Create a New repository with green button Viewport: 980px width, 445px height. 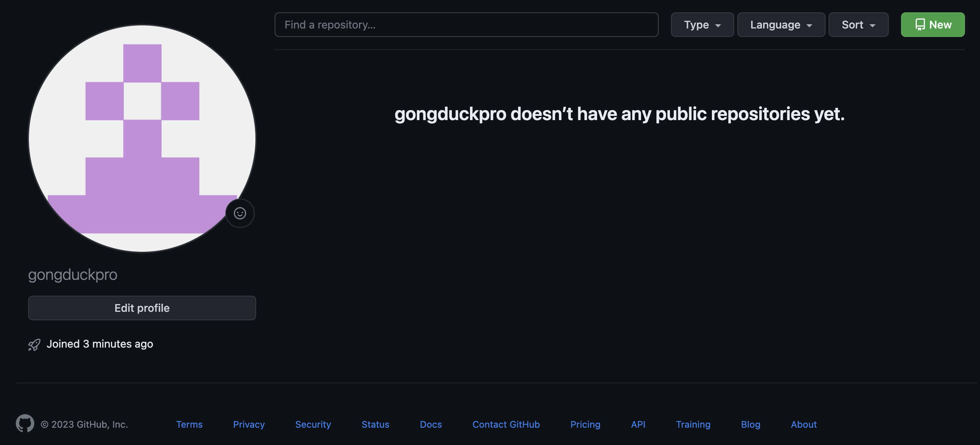[933, 25]
